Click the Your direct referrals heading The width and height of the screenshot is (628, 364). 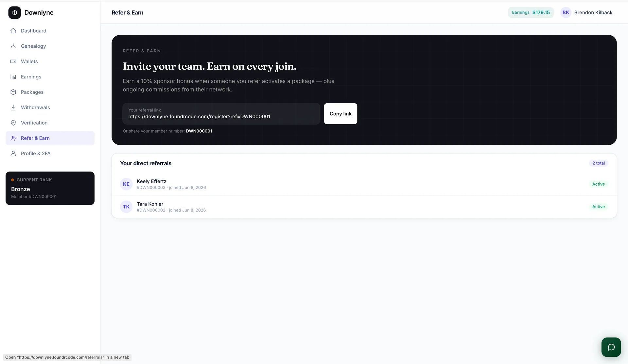coord(146,163)
